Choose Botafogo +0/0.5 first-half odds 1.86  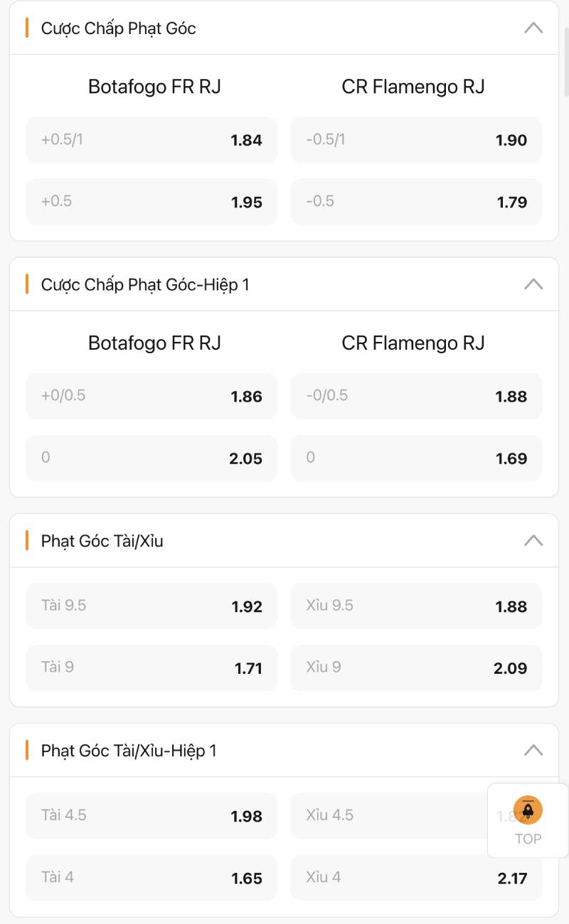pyautogui.click(x=151, y=397)
